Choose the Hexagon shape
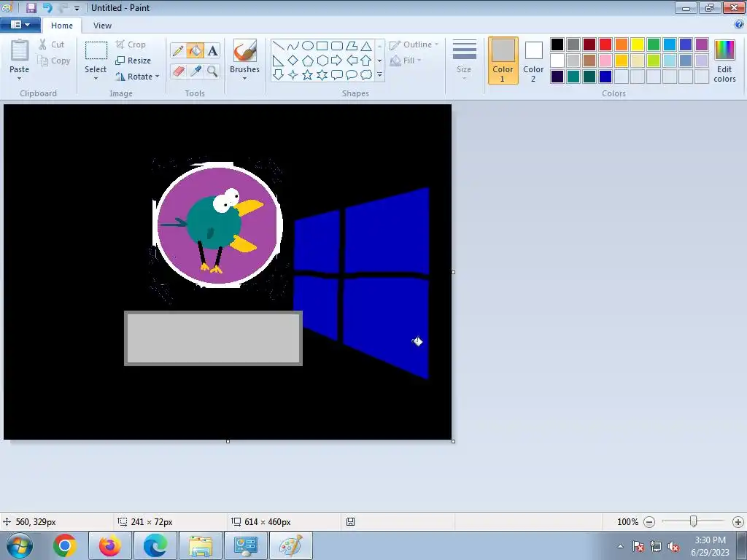Image resolution: width=747 pixels, height=560 pixels. coord(322,61)
